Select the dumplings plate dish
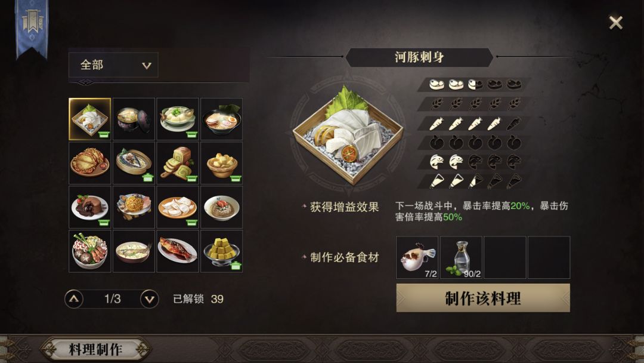 coord(178,207)
